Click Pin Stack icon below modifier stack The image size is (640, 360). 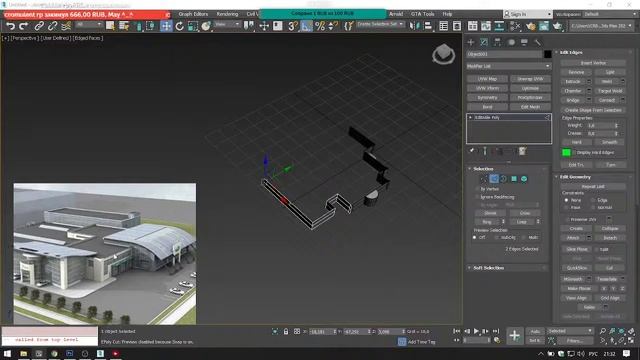tap(472, 151)
